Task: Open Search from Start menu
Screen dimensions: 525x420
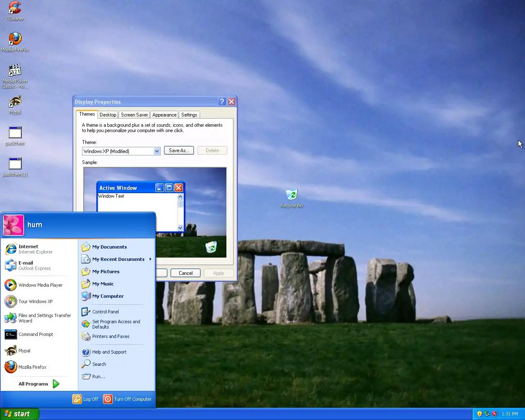Action: click(116, 364)
